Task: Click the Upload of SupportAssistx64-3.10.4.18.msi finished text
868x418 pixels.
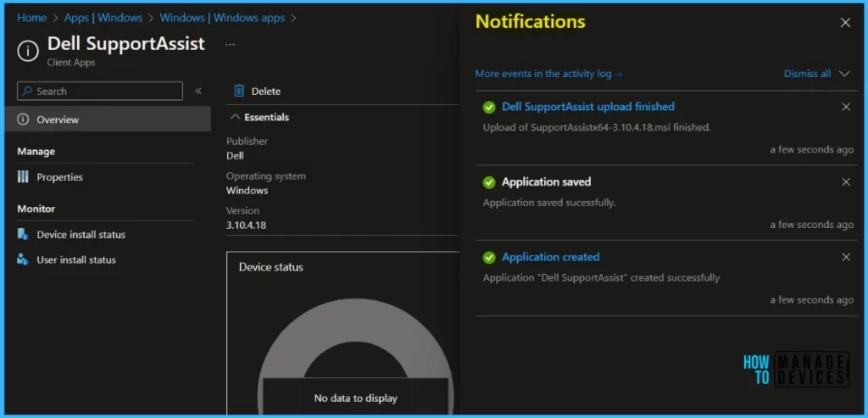Action: (597, 127)
